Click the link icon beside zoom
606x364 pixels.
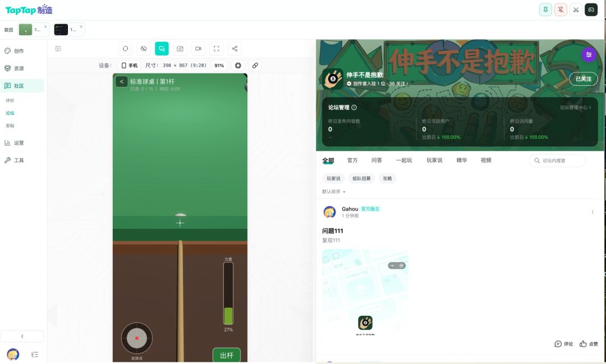[x=255, y=66]
